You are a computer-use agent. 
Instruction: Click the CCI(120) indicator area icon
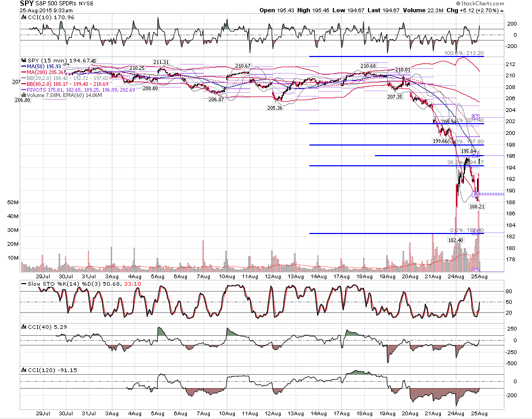23,370
